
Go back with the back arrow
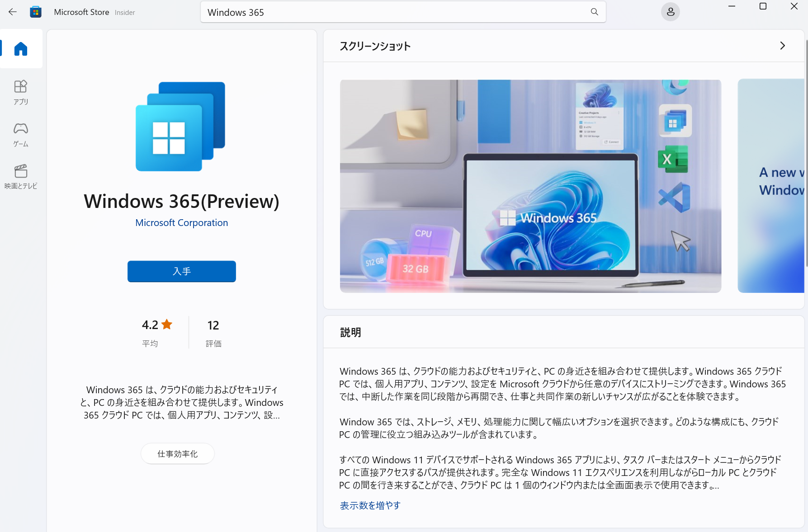point(13,12)
